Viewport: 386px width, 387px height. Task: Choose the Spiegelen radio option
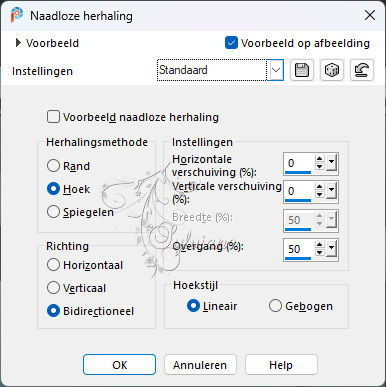point(53,212)
